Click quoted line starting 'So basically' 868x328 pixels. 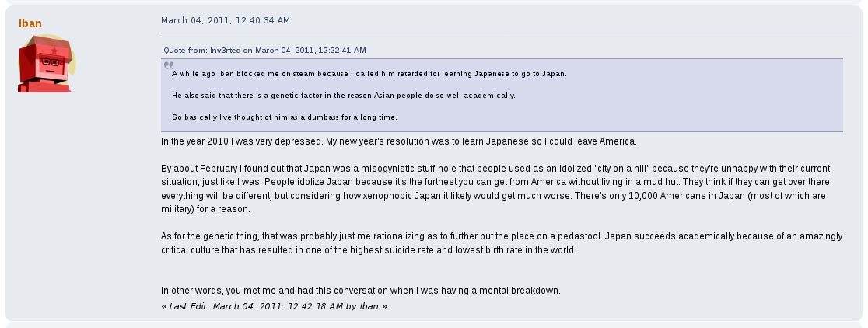tap(285, 117)
